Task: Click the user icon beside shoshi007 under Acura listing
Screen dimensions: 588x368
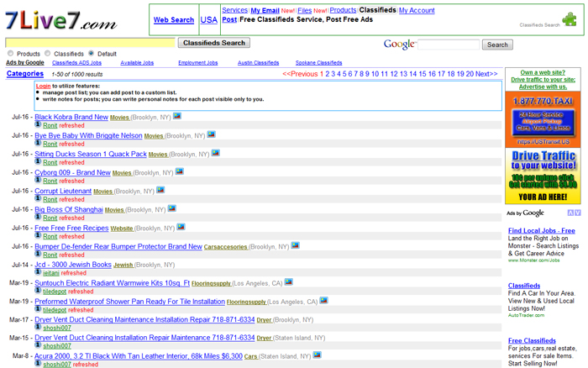Action: tap(38, 364)
